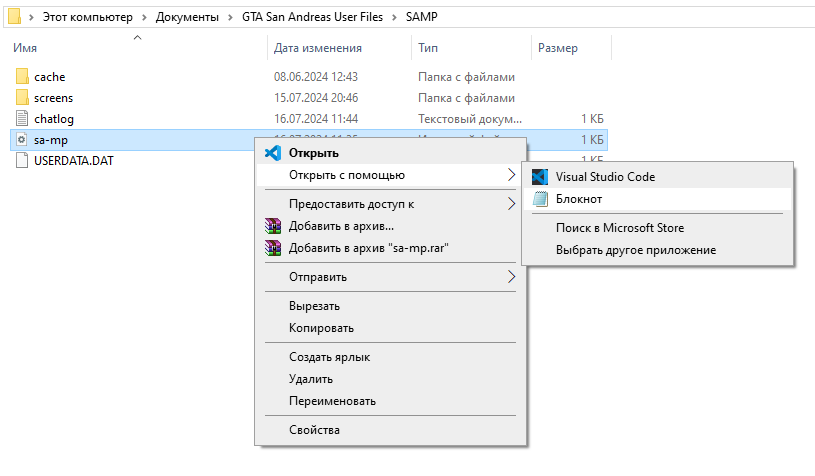The image size is (815, 476).
Task: Click WinRAR icon beside "Добавить в архив..."
Action: (x=271, y=226)
